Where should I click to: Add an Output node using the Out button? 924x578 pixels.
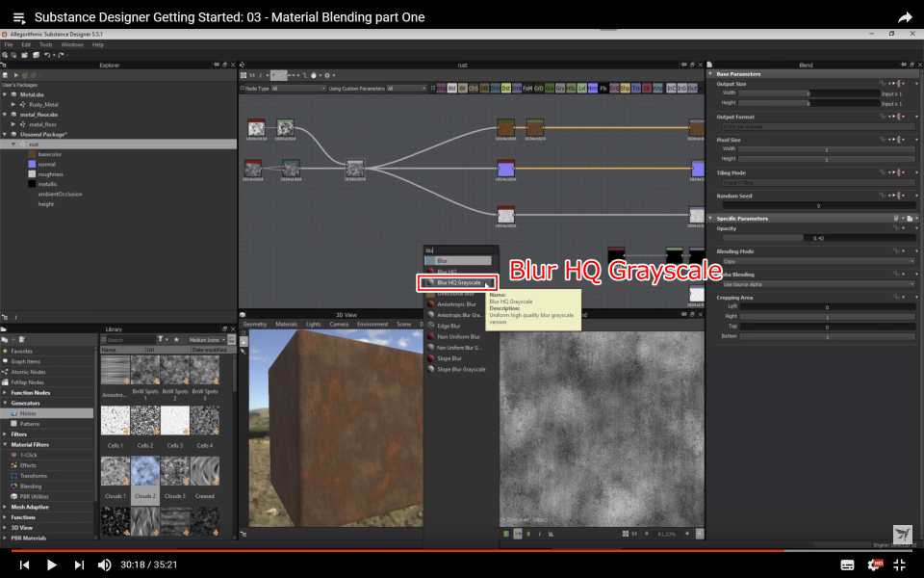[x=692, y=88]
